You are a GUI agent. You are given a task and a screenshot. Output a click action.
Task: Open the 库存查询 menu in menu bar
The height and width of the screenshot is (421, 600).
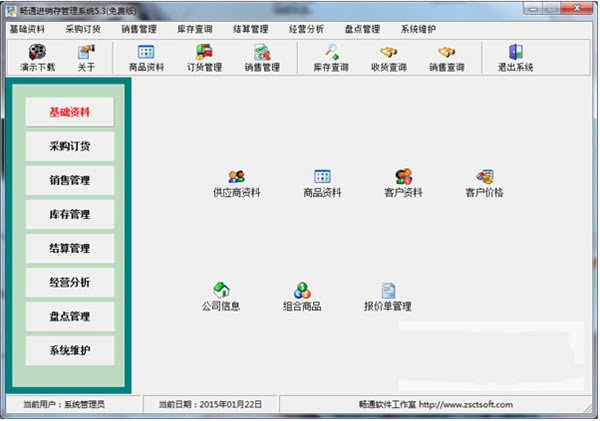(x=195, y=29)
